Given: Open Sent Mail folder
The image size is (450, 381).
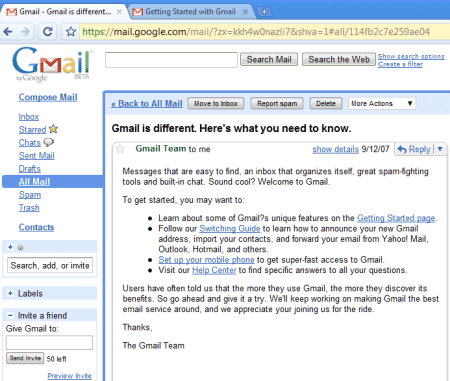Looking at the screenshot, I should pos(36,156).
